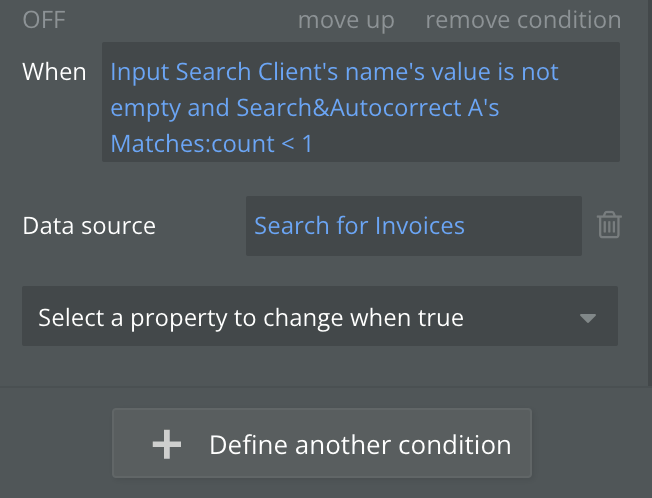Move this condition up
The height and width of the screenshot is (498, 652).
(346, 20)
